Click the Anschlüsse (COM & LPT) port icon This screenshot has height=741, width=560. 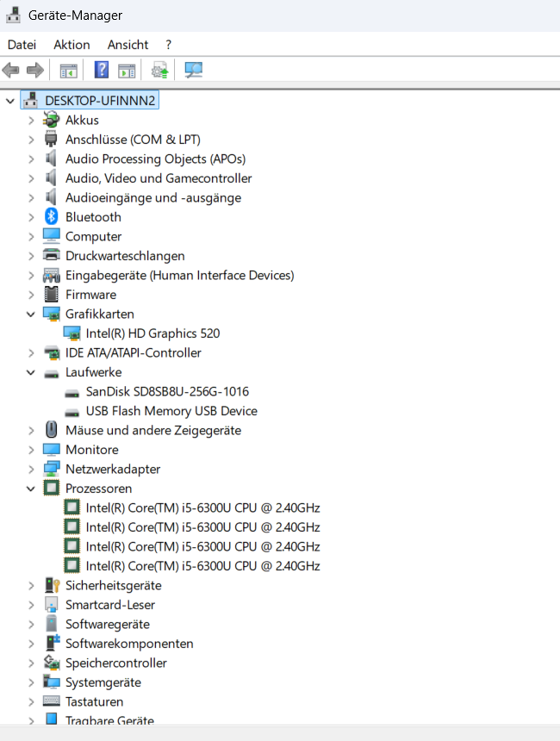coord(51,139)
